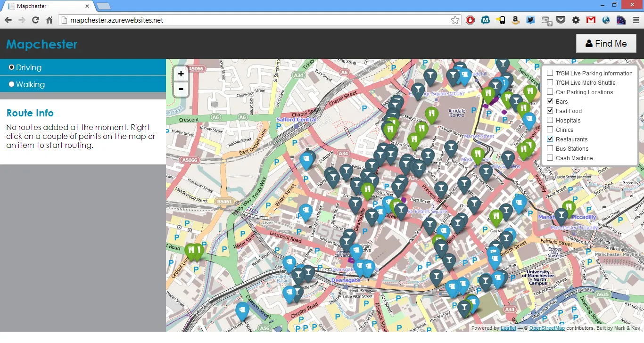Enable Car Parking Locations checkbox
Viewport: 644px width, 343px height.
tap(550, 92)
